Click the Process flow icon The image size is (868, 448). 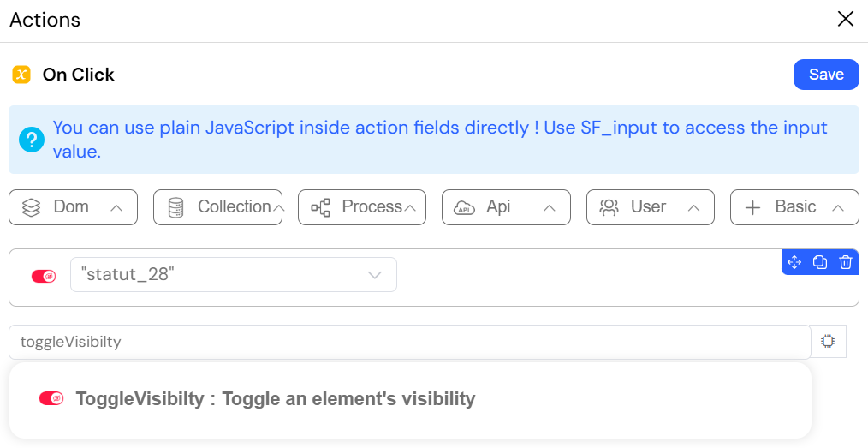click(x=320, y=207)
